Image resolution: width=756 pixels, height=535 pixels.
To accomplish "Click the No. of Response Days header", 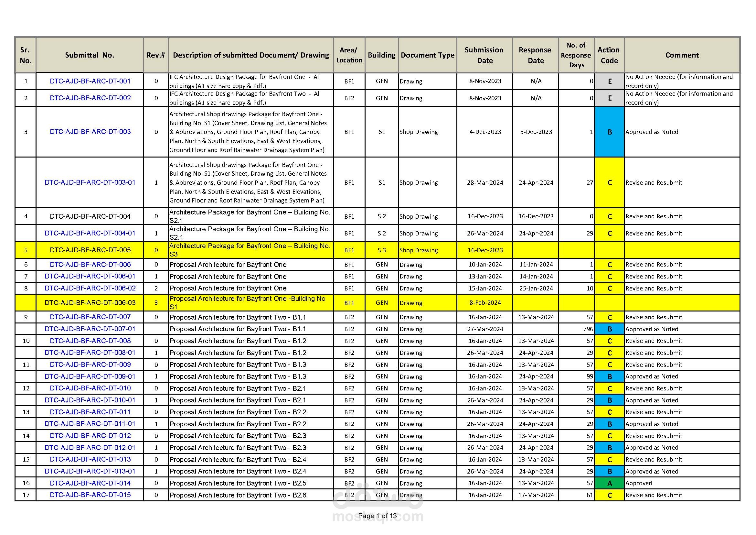I will (577, 55).
